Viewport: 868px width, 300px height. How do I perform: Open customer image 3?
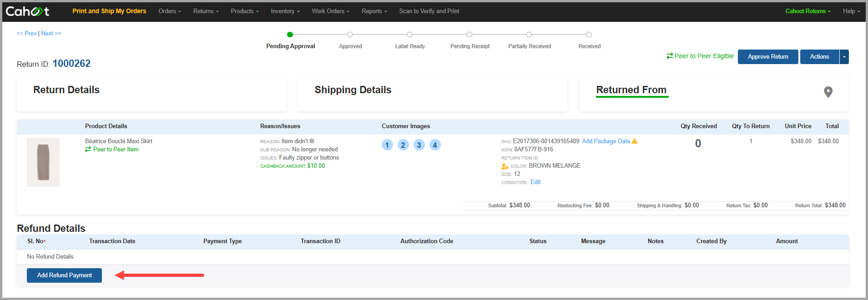pyautogui.click(x=419, y=145)
